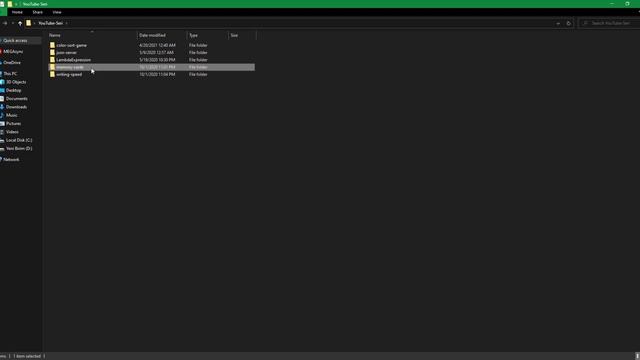Click the date cell for color-sort-game

pyautogui.click(x=157, y=45)
